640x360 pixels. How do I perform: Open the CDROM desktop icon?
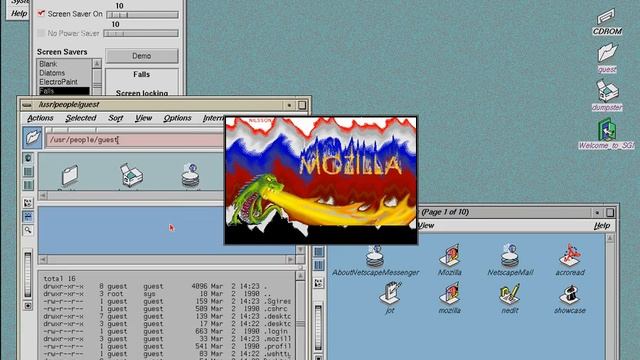point(607,17)
